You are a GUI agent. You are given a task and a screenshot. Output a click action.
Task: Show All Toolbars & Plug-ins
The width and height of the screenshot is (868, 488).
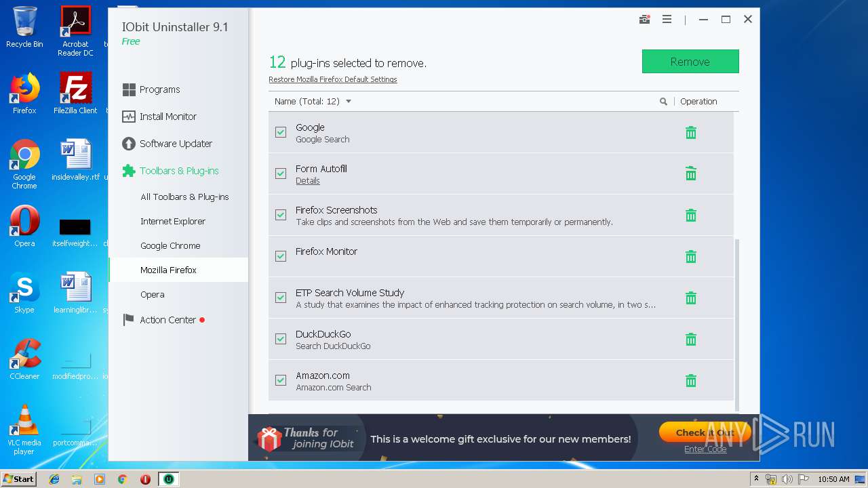184,197
